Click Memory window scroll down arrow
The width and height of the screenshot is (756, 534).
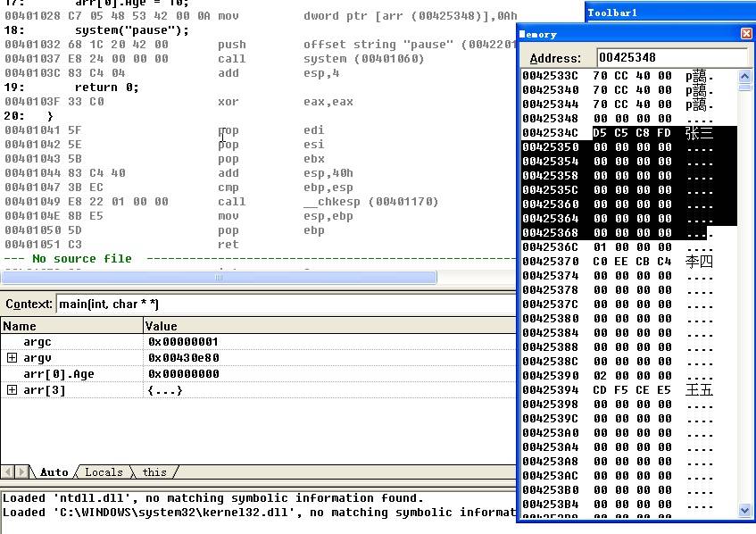tap(745, 511)
